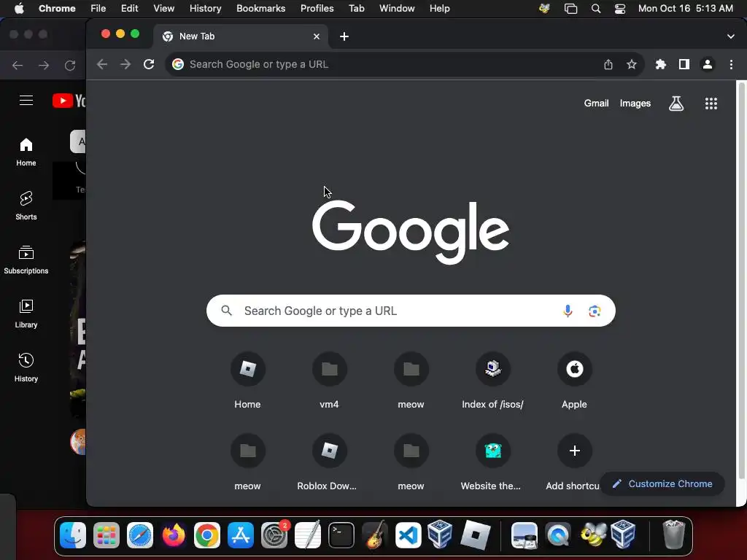Screen dimensions: 747x560
Task: Open YouTube Shorts in the sidebar
Action: (x=26, y=206)
